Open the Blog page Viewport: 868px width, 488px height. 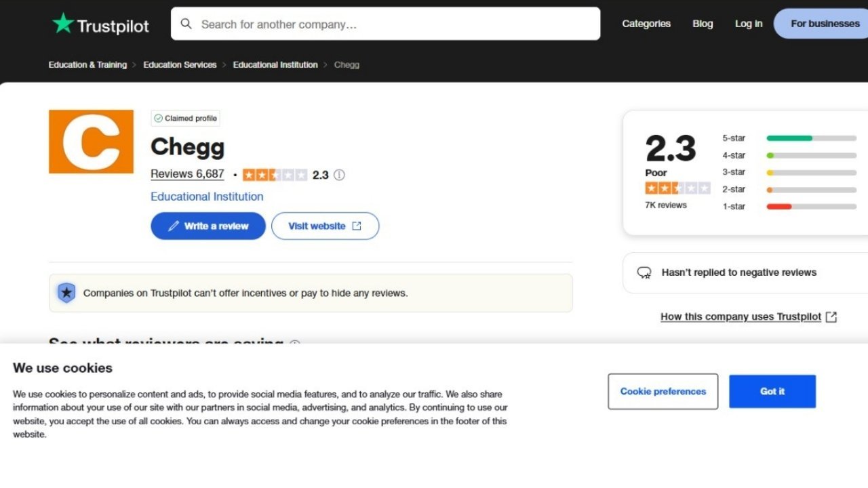pyautogui.click(x=703, y=23)
